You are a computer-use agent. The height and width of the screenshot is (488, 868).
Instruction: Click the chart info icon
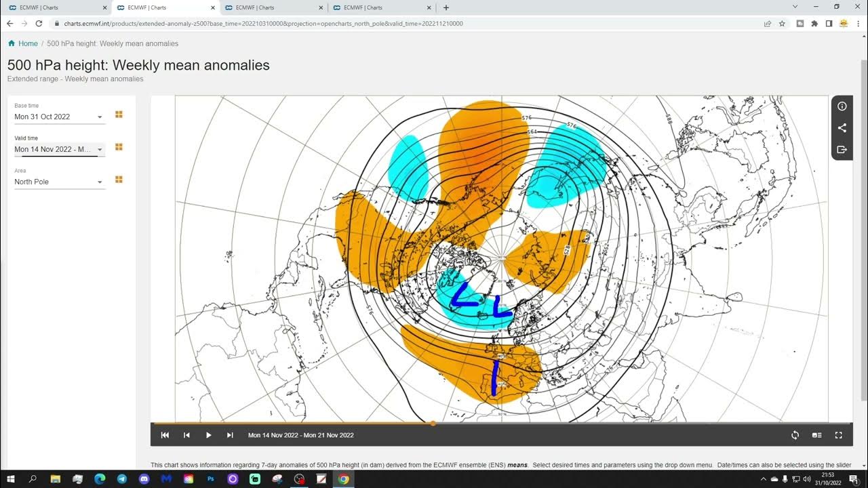pos(842,106)
